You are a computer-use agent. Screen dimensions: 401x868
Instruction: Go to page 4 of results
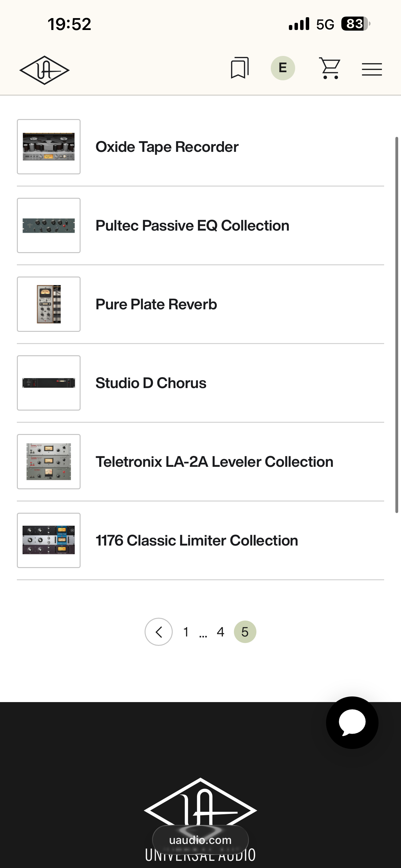point(220,632)
